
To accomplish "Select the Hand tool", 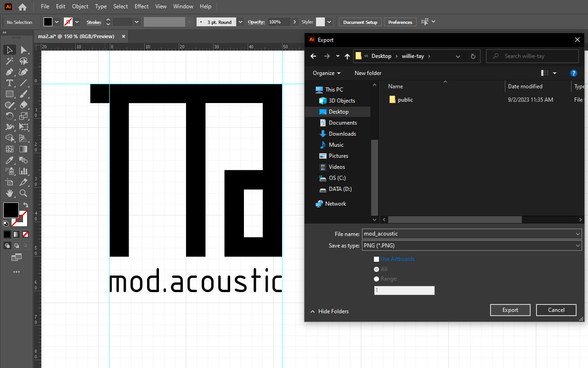I will tap(10, 193).
